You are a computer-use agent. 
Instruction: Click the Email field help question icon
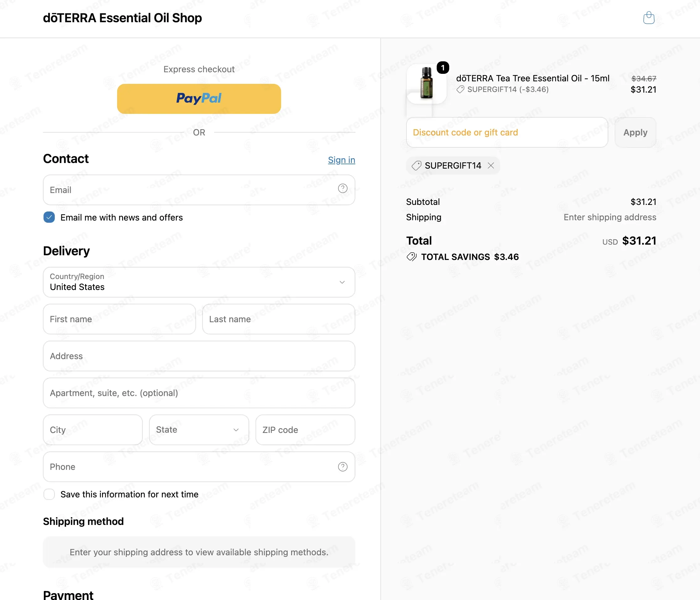coord(342,188)
